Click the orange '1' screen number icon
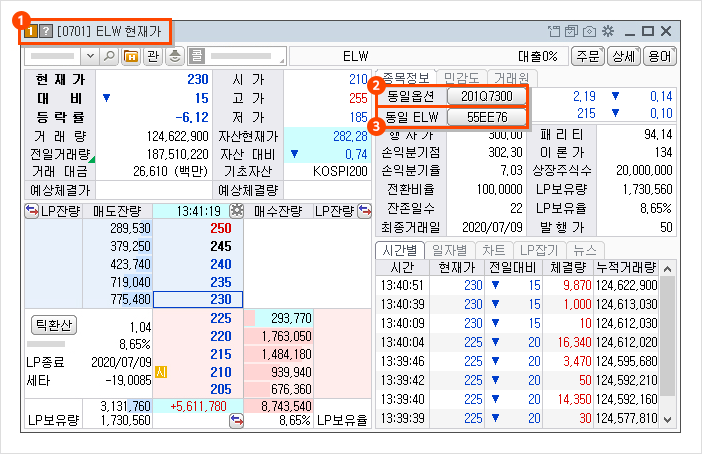Image resolution: width=702 pixels, height=454 pixels. click(x=30, y=31)
